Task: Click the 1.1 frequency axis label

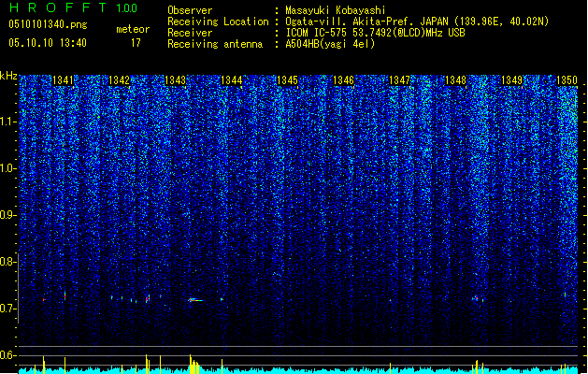Action: pyautogui.click(x=8, y=122)
